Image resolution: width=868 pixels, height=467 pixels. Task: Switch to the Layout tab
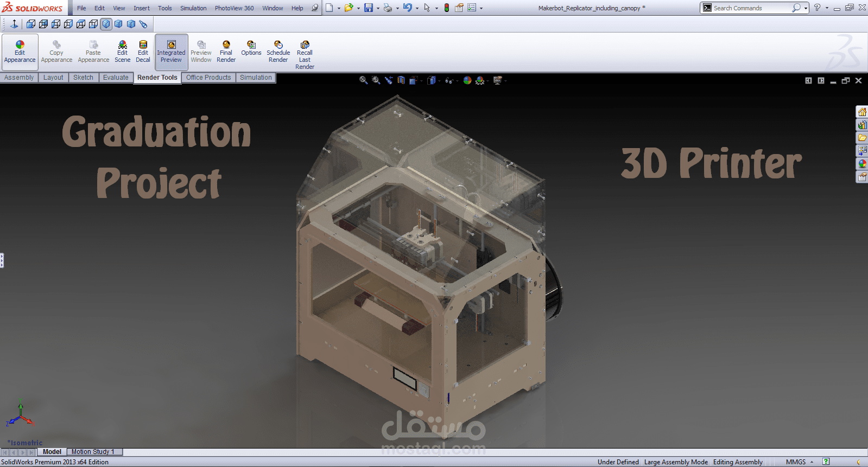(x=53, y=78)
